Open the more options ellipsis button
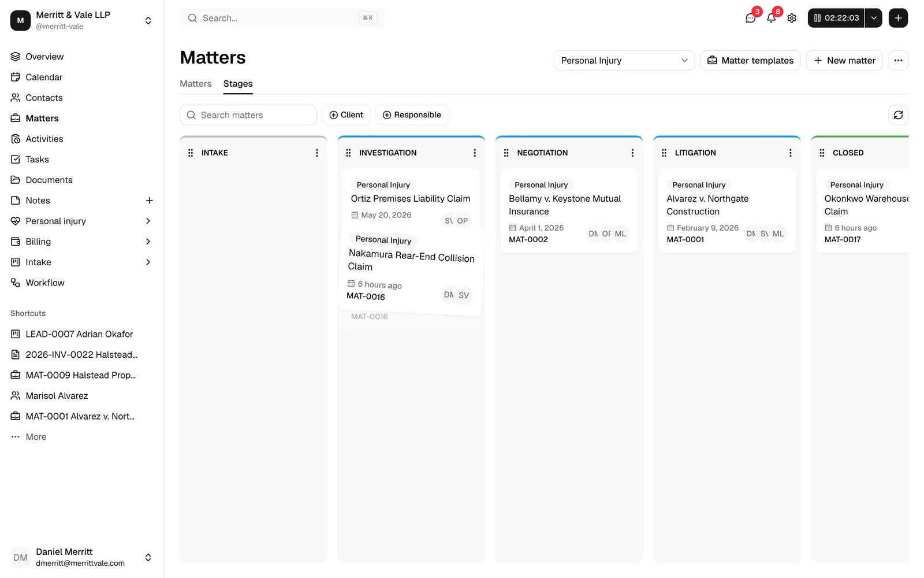924x578 pixels. 898,61
